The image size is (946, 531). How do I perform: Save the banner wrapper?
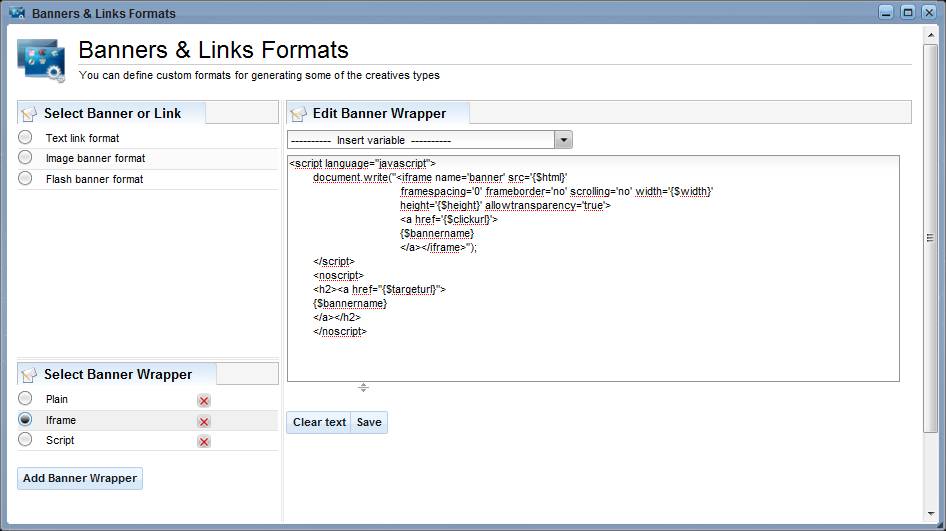click(369, 422)
